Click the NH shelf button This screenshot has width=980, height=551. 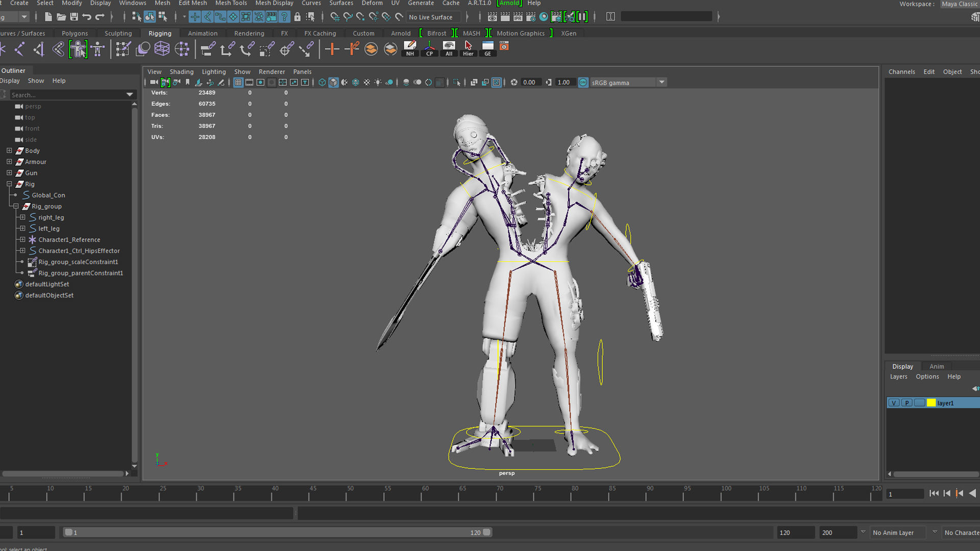410,49
